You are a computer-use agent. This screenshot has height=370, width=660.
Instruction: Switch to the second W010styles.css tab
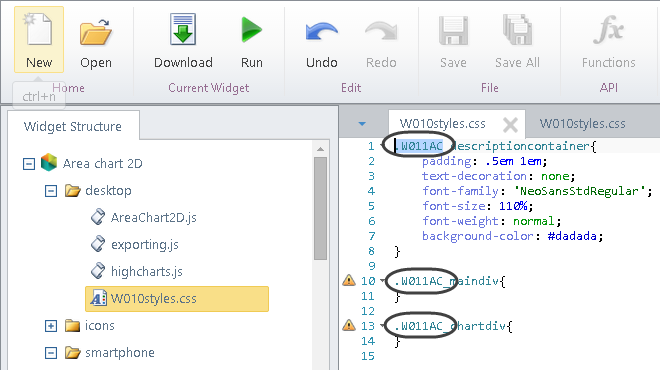click(x=583, y=124)
